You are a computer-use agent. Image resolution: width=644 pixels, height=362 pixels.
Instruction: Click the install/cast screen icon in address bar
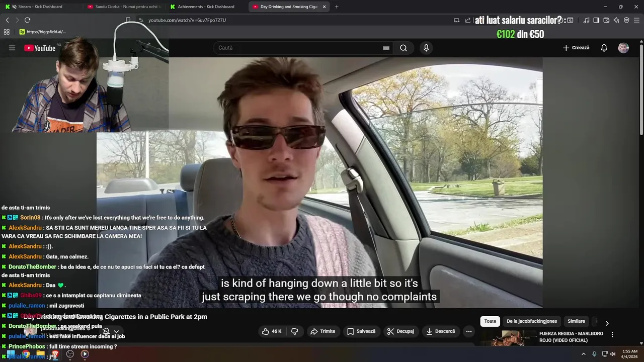456,20
